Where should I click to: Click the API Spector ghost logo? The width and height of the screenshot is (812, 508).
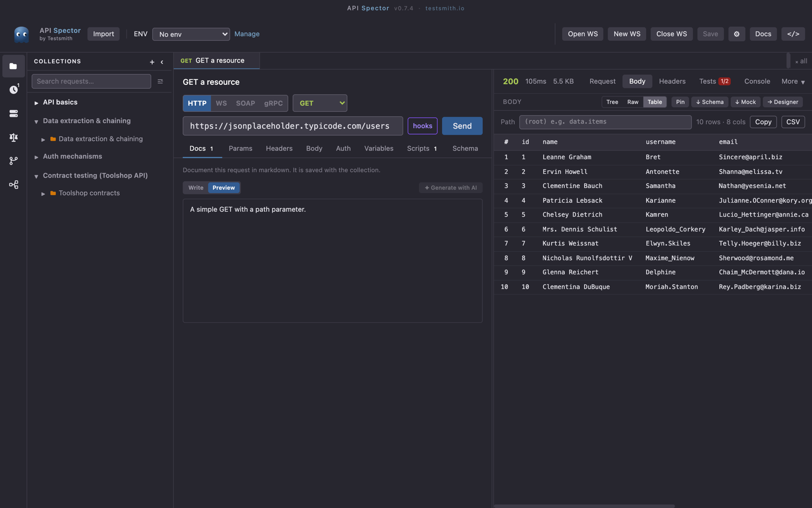tap(21, 34)
